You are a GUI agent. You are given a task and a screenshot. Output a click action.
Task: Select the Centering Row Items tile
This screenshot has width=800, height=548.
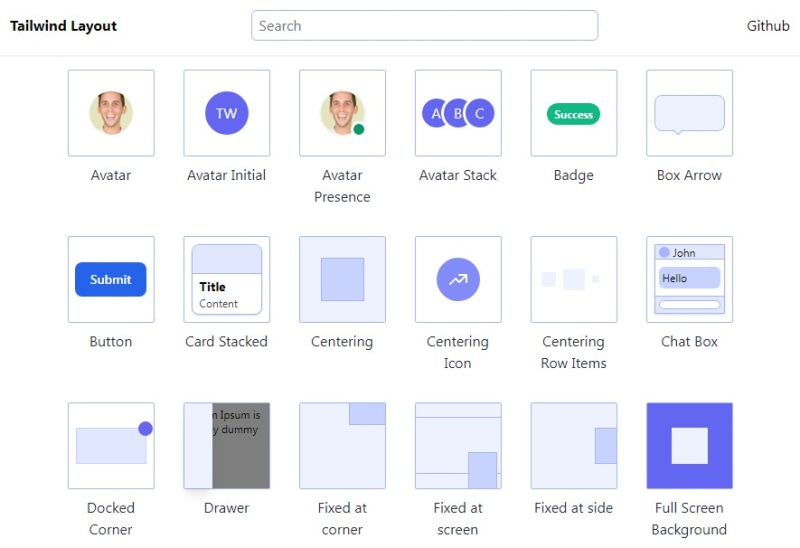pos(574,279)
